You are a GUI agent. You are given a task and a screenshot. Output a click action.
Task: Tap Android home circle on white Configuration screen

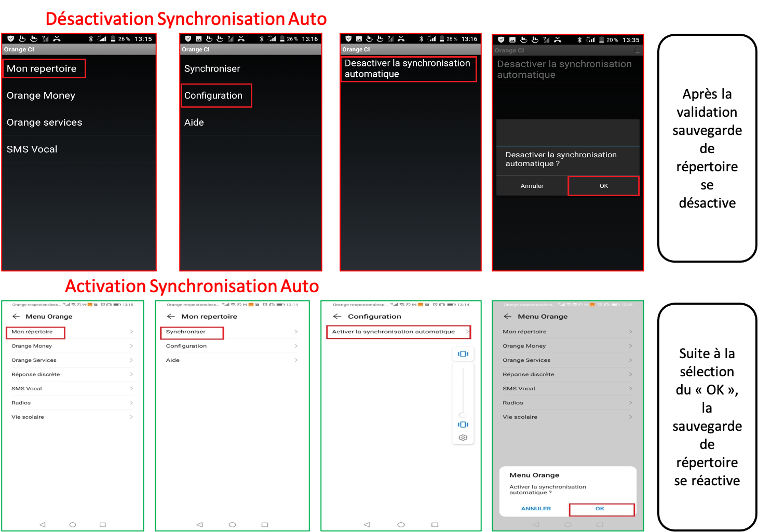[x=401, y=525]
